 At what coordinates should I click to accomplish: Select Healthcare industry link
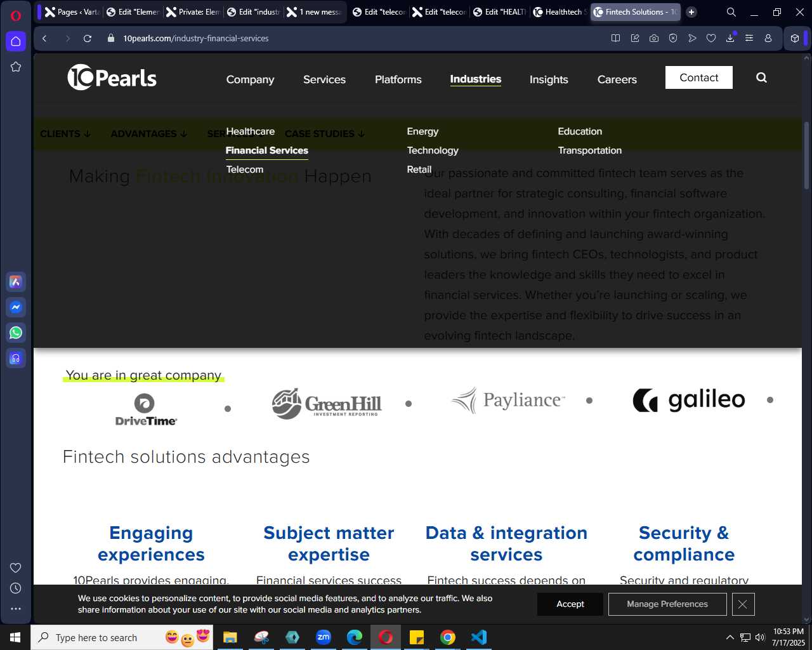click(x=251, y=131)
